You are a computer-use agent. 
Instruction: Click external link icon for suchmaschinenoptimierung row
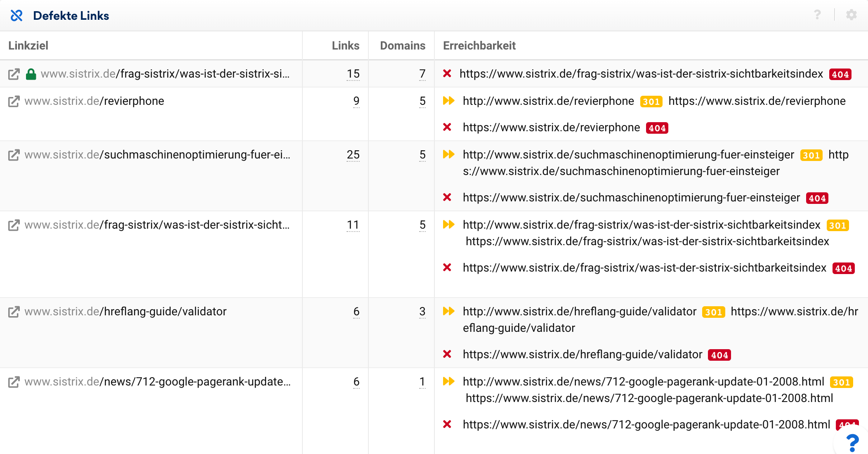14,155
